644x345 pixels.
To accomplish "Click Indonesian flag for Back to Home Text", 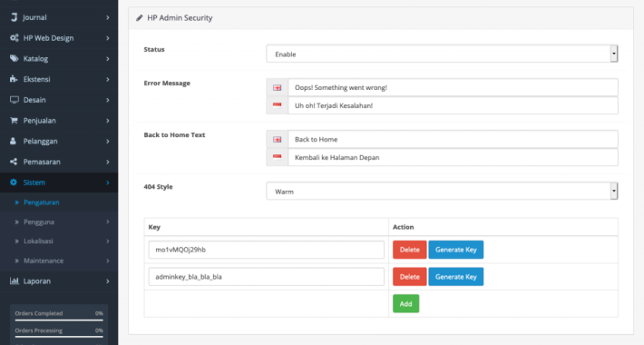I will tap(278, 157).
